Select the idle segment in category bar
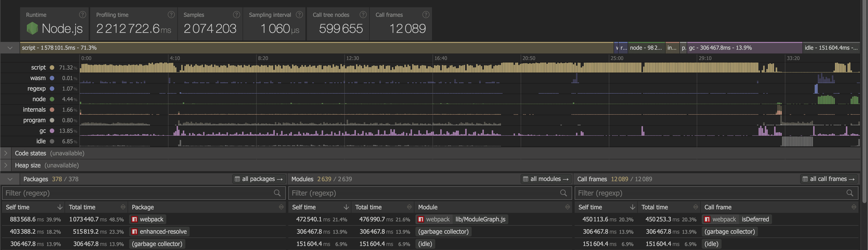 tap(831, 48)
